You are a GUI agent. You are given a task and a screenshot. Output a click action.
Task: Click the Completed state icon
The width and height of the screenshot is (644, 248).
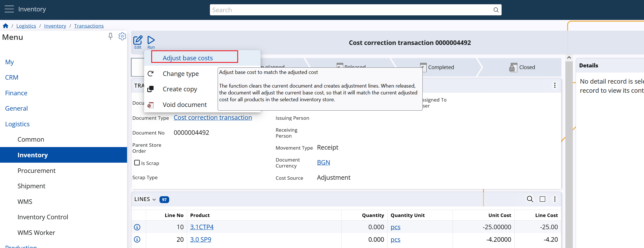click(x=423, y=67)
